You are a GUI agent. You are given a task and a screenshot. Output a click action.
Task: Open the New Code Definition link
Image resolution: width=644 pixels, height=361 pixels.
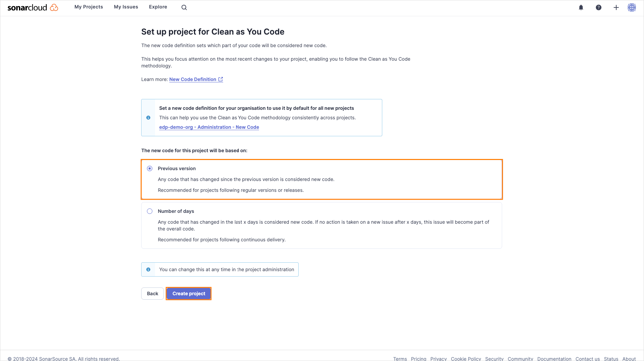(193, 79)
